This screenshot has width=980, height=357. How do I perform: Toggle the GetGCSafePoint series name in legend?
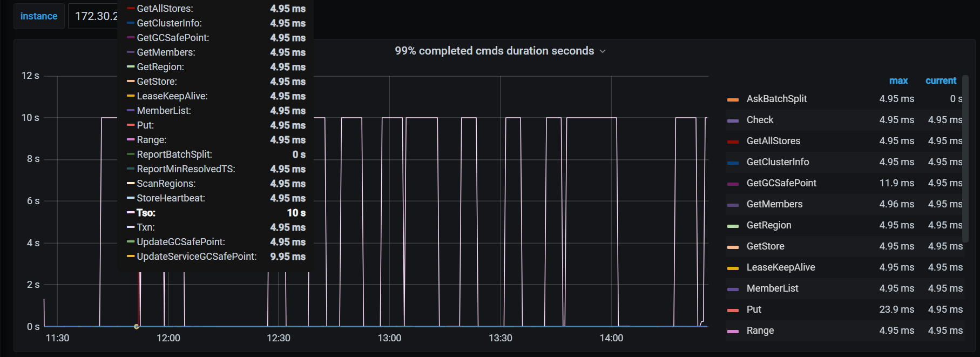[x=781, y=183]
